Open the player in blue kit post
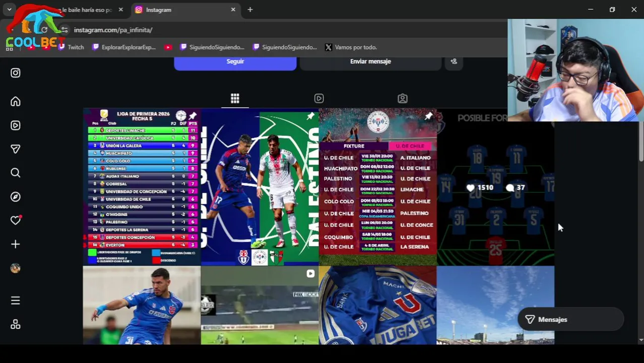Screen dimensions: 644x363 point(142,306)
